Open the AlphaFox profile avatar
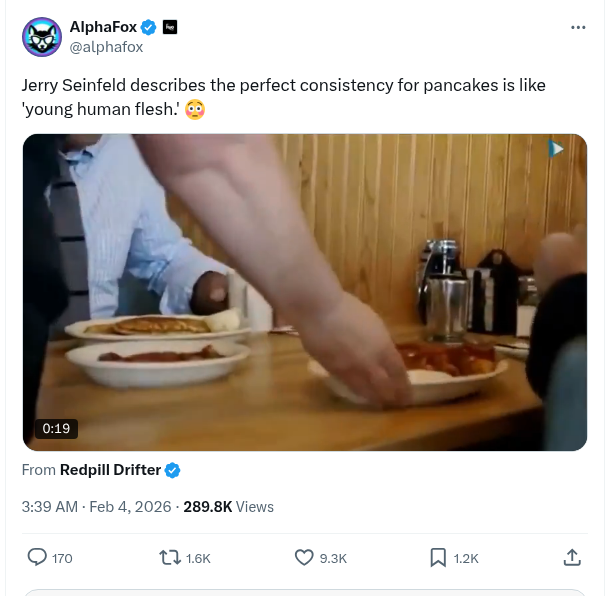Viewport: 608px width, 596px height. (42, 37)
